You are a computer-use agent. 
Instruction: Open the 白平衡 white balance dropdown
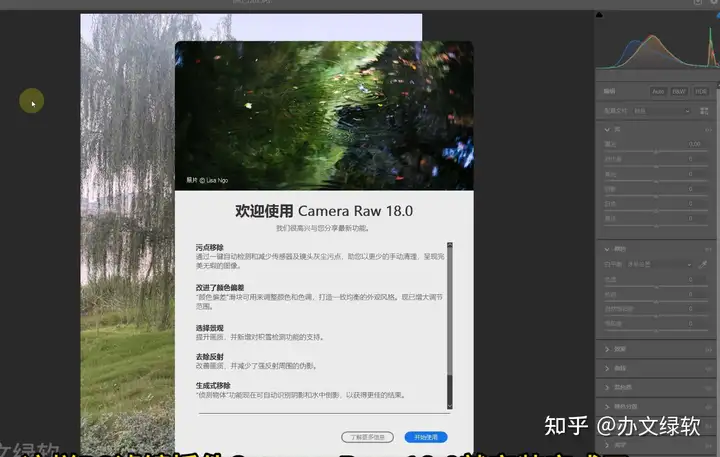coord(659,264)
